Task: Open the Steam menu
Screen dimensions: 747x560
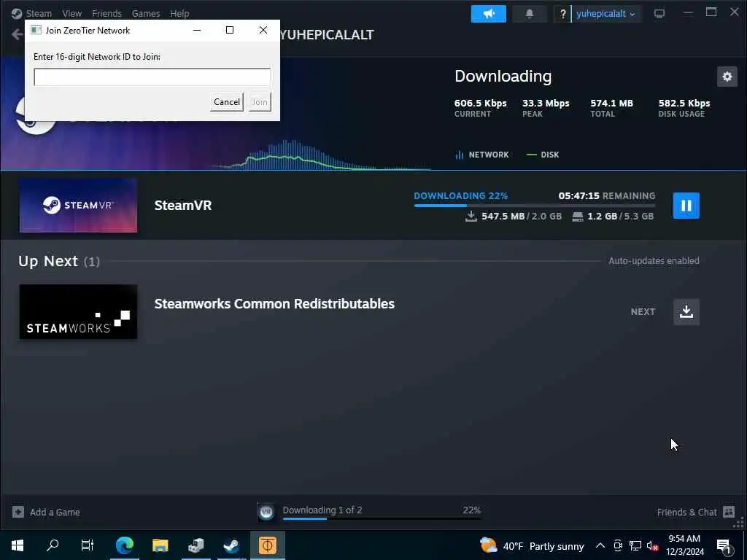Action: point(38,13)
